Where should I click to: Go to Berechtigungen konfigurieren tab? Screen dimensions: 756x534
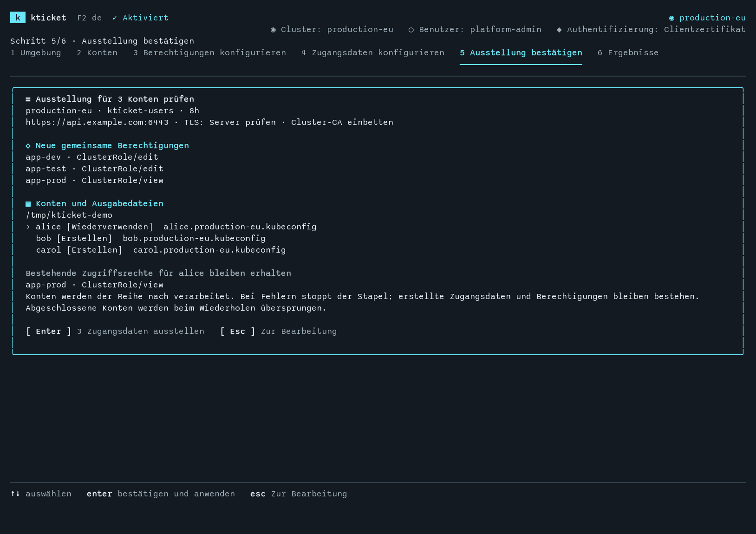point(209,52)
